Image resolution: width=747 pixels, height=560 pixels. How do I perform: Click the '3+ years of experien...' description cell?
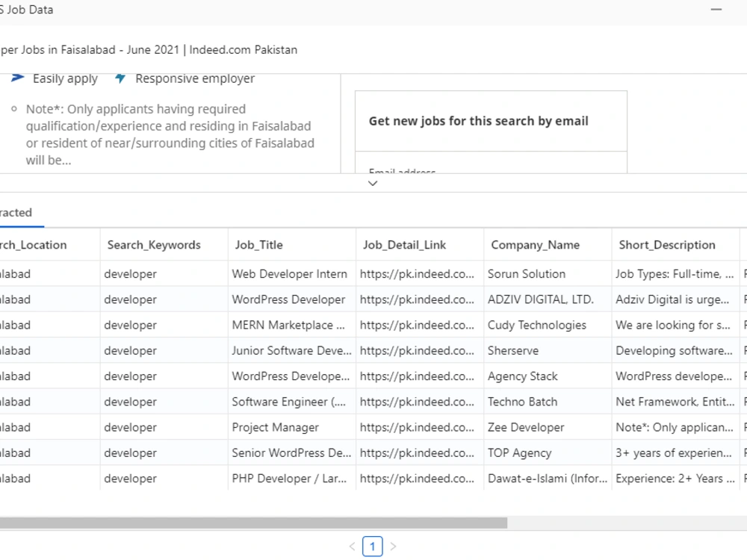click(x=675, y=453)
